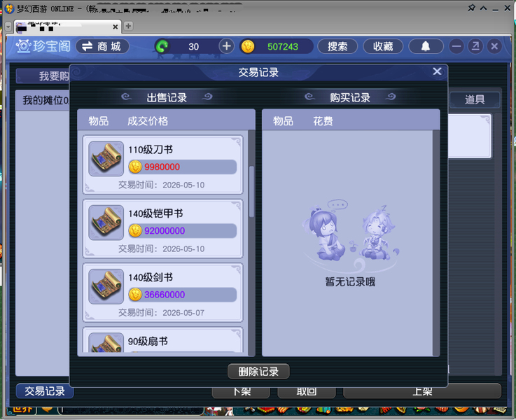This screenshot has width=516, height=420.
Task: Click the 90级扇书 item name
Action: click(x=148, y=341)
